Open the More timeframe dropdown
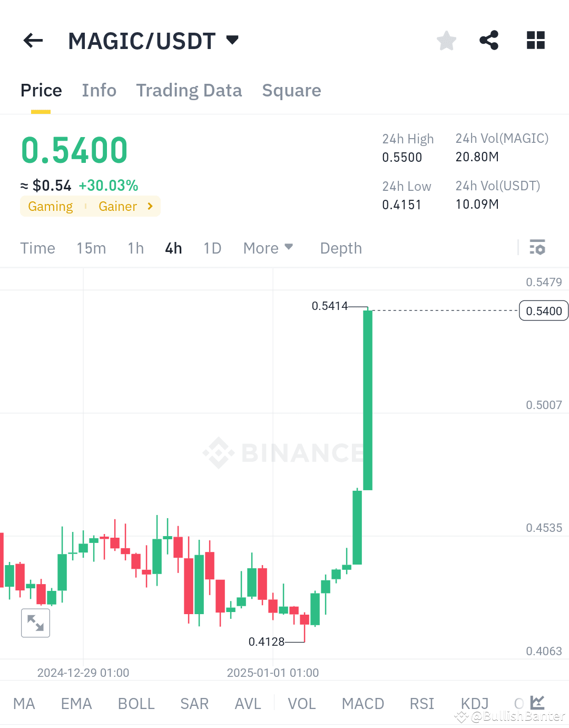This screenshot has height=728, width=569. tap(268, 248)
